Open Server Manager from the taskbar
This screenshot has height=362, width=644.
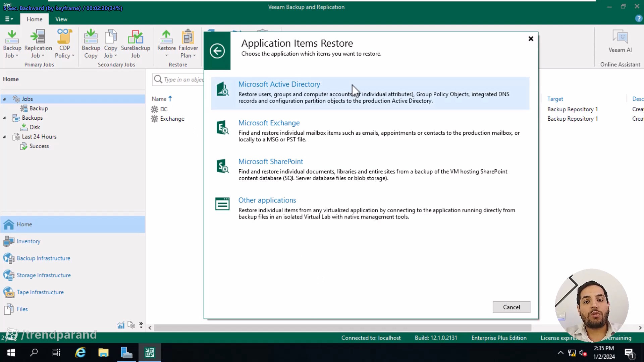tap(126, 353)
